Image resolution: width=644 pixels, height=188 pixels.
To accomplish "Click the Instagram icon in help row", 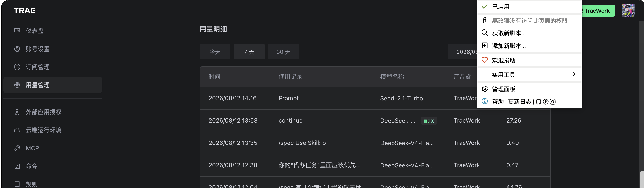I will tap(553, 102).
